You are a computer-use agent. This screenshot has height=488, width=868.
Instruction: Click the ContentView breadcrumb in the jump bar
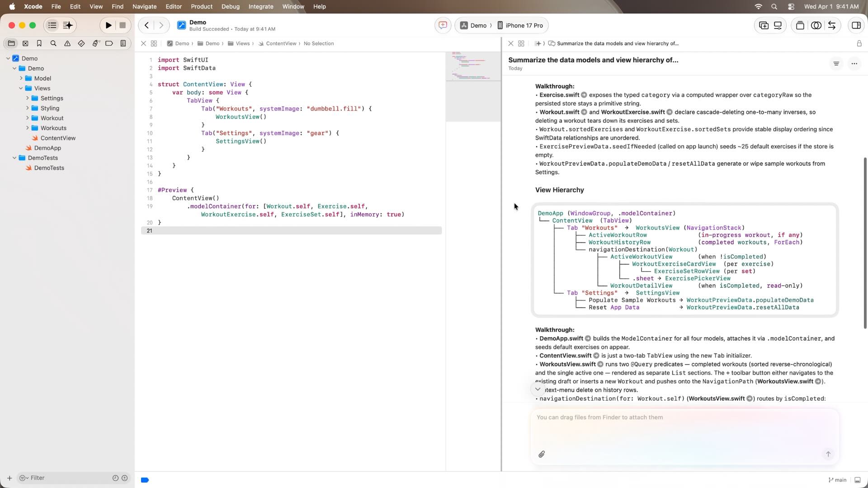pyautogui.click(x=277, y=43)
